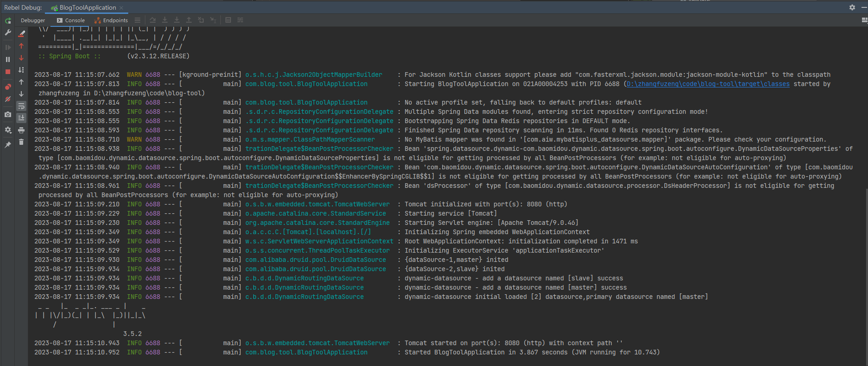This screenshot has width=868, height=366.
Task: Resume program with the grayed play icon
Action: tap(8, 47)
